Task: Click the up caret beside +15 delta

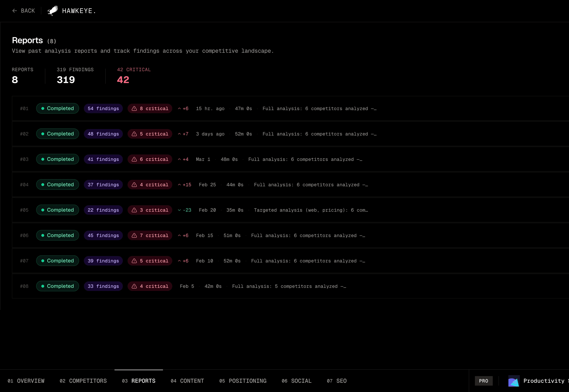Action: (x=179, y=185)
